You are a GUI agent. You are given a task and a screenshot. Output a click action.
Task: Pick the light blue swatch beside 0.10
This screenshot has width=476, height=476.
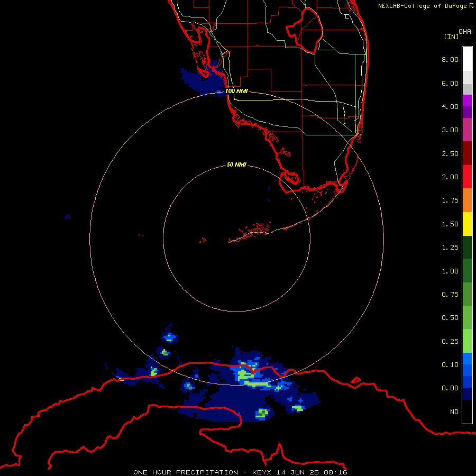467,359
